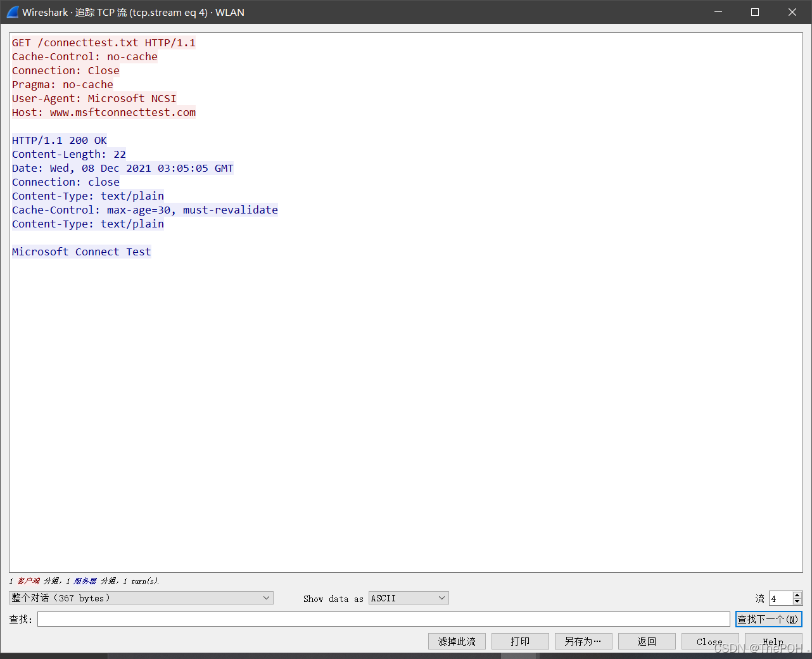812x659 pixels.
Task: Click the Connection: close response line
Action: (x=66, y=182)
